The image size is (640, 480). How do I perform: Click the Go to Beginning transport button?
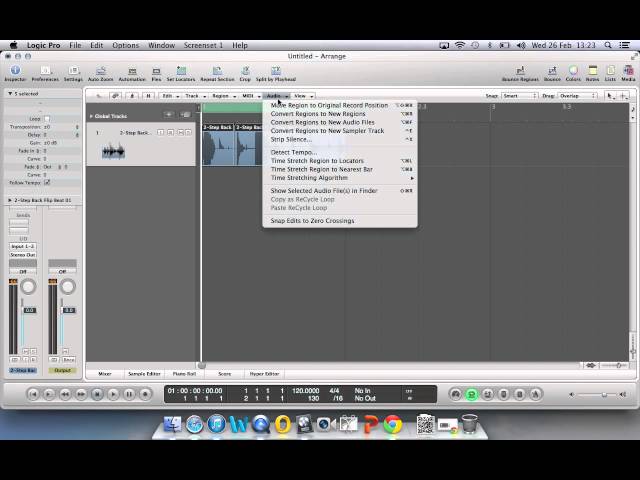point(33,394)
